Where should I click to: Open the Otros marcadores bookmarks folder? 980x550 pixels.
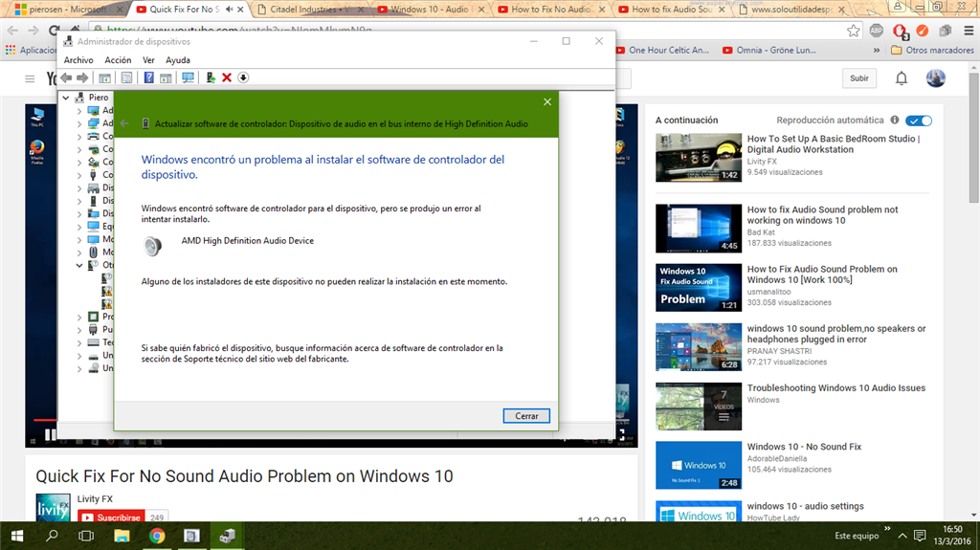click(932, 50)
